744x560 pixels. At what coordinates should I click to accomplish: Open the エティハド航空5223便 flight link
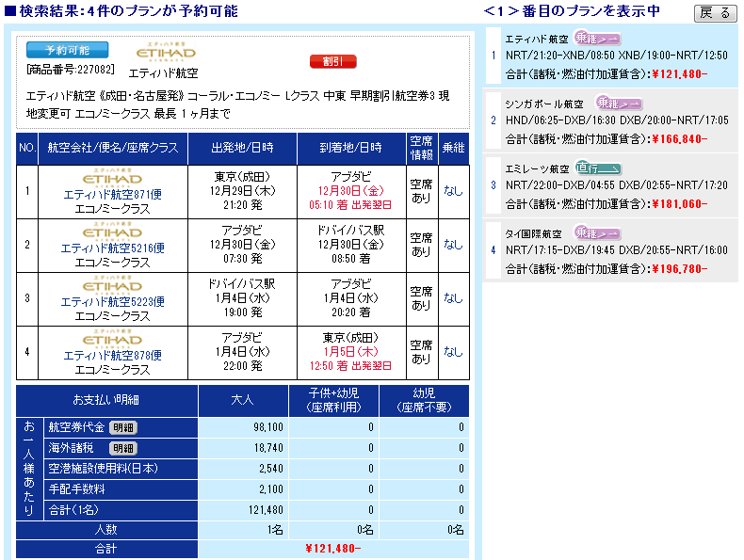pos(112,301)
